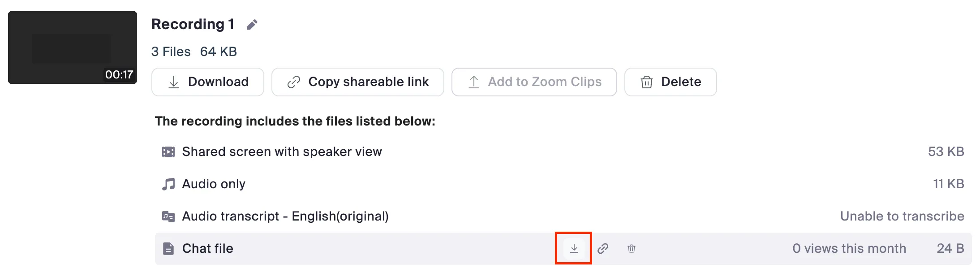Delete the Chat file using its trash icon

pos(632,248)
